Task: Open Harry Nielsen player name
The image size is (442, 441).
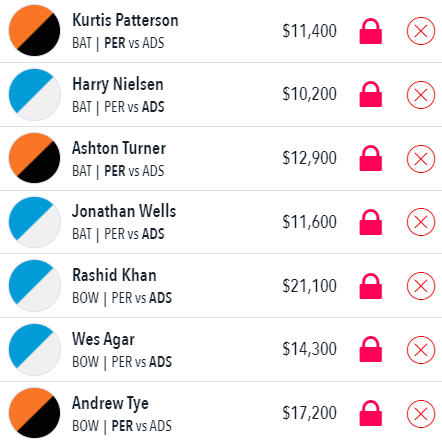Action: 118,84
